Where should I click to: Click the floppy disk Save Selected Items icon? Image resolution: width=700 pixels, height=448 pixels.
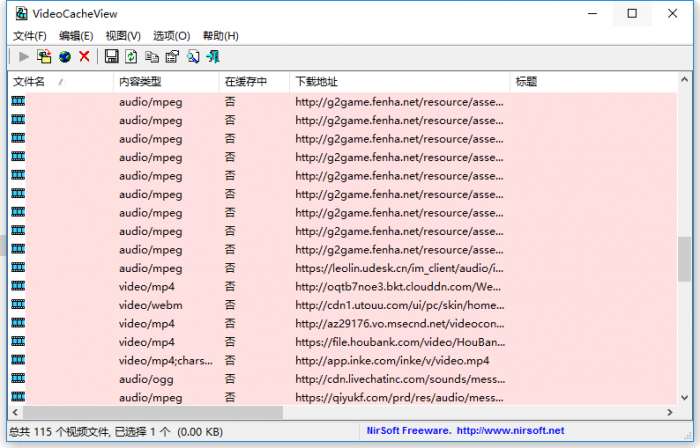point(111,56)
